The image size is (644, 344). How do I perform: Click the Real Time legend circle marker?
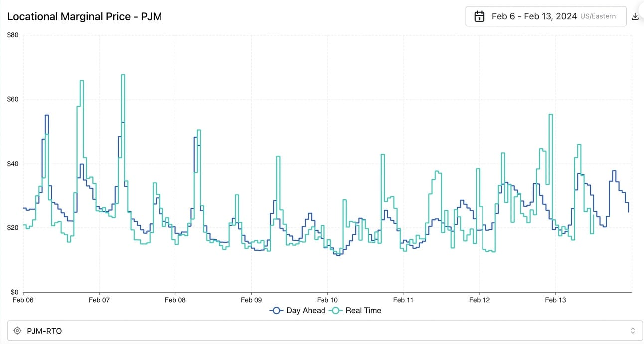[336, 310]
